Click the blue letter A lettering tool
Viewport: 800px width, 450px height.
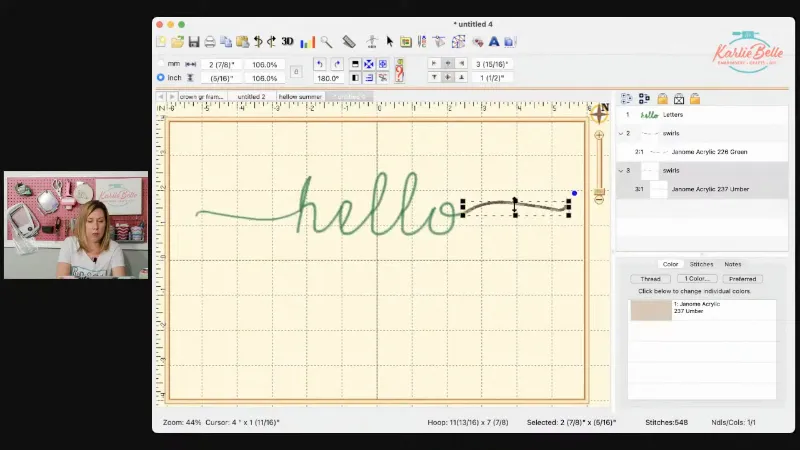click(493, 42)
